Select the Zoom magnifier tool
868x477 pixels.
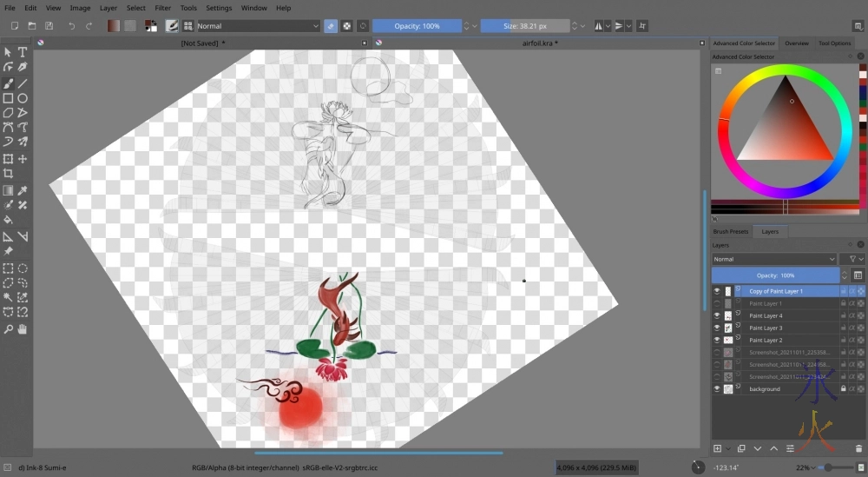8,329
